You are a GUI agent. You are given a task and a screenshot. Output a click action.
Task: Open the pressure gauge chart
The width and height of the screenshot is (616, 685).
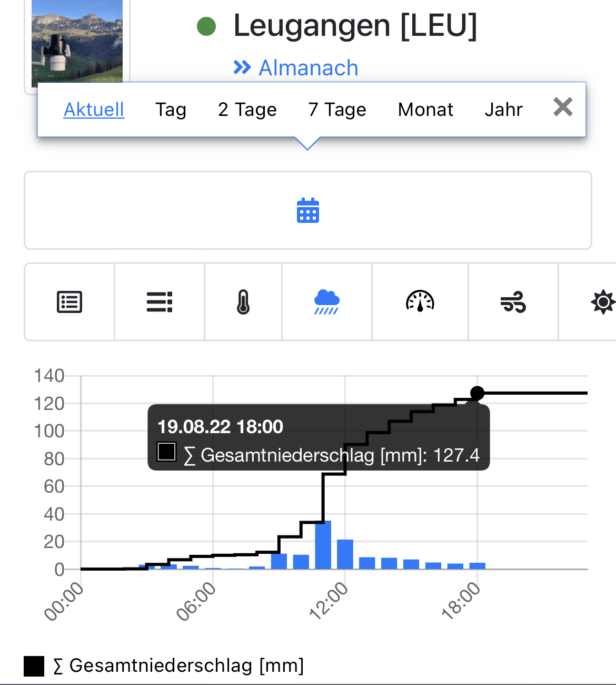(420, 302)
